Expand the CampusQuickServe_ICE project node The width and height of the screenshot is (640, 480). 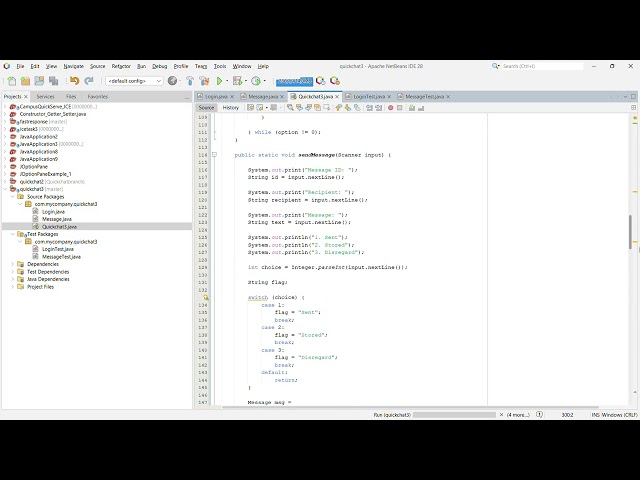pos(5,107)
